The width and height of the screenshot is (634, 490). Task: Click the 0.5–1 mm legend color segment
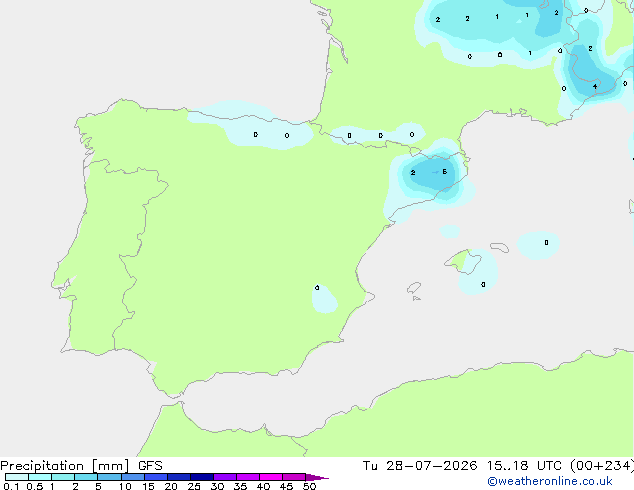click(x=40, y=477)
